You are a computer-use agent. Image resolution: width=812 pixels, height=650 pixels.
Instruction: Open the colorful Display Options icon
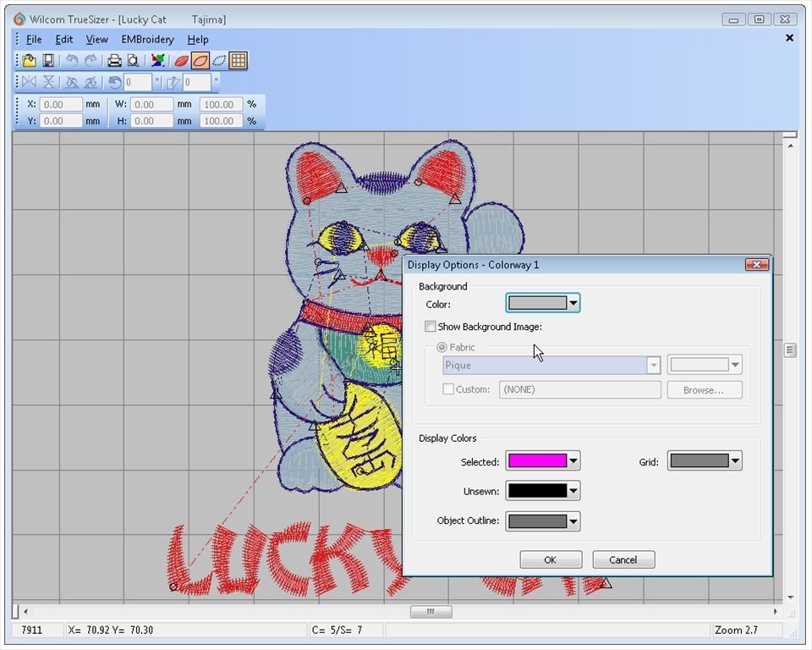point(158,61)
